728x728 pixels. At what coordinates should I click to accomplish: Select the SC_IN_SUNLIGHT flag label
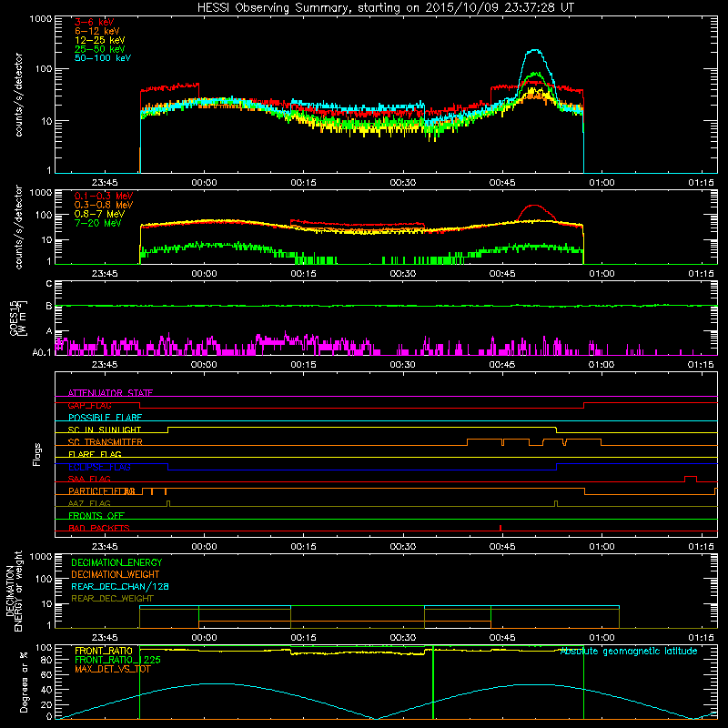105,430
